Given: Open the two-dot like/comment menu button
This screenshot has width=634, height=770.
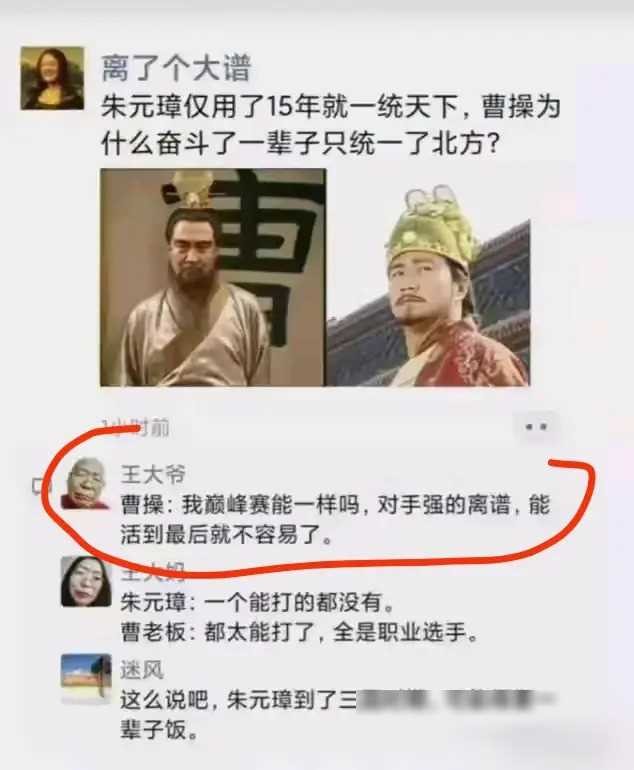Looking at the screenshot, I should click(x=536, y=427).
